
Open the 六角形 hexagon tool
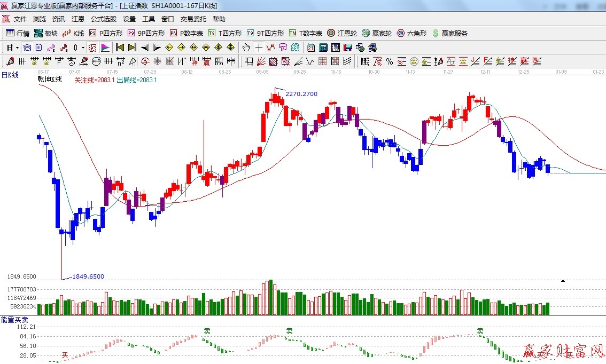coord(411,33)
